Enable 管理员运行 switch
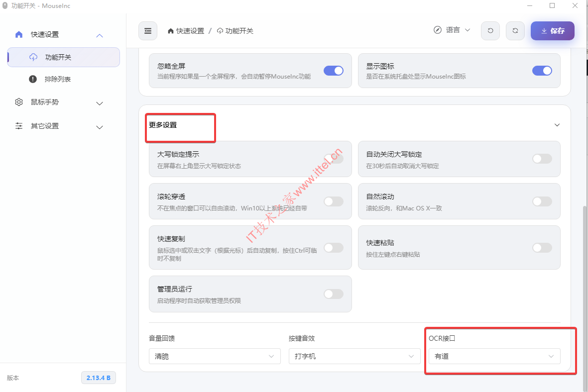This screenshot has width=588, height=392. coord(334,294)
